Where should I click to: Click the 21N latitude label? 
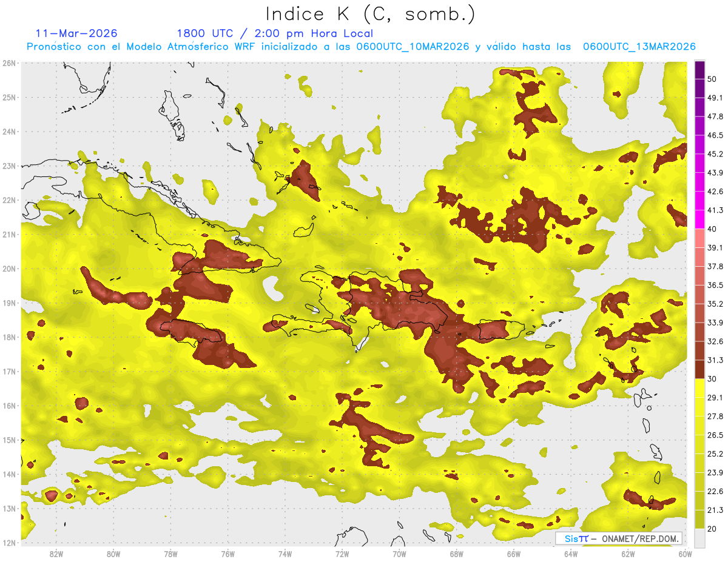coord(9,234)
